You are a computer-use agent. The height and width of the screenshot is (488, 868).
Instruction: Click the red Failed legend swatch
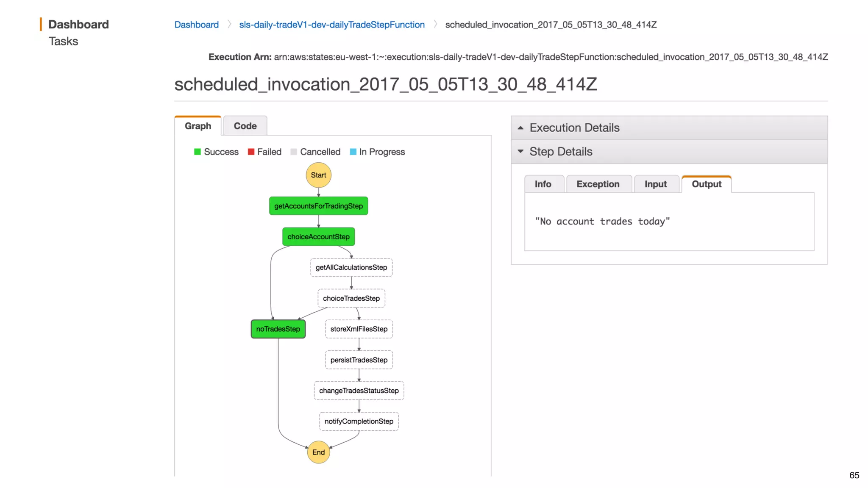point(251,152)
